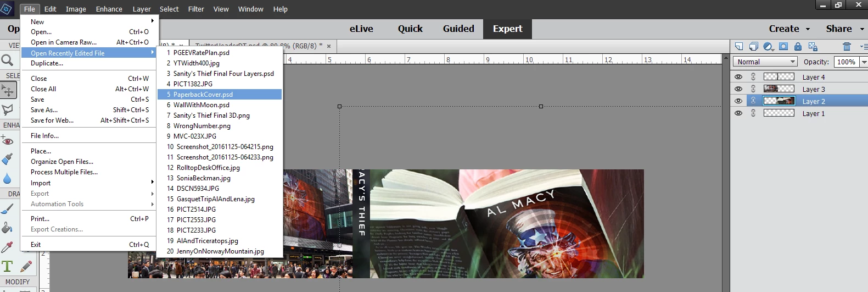Switch to Expert edit mode
The width and height of the screenshot is (868, 292).
507,29
